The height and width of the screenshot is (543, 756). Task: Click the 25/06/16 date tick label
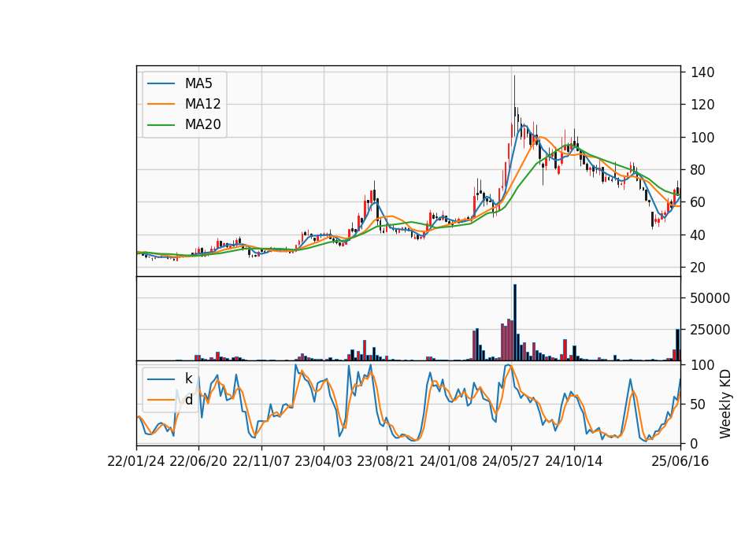(680, 461)
